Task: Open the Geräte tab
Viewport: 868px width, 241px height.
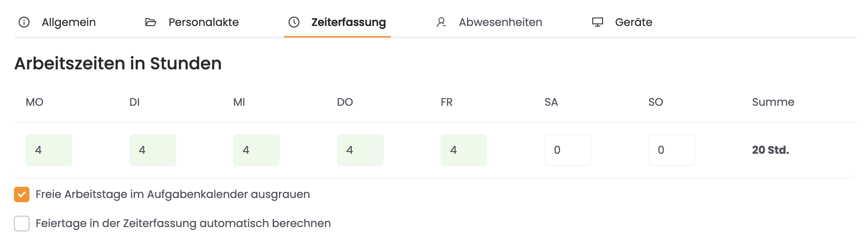Action: coord(633,22)
